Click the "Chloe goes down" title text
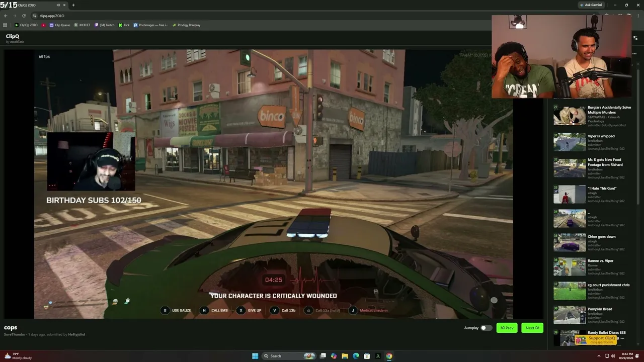 [x=601, y=237]
